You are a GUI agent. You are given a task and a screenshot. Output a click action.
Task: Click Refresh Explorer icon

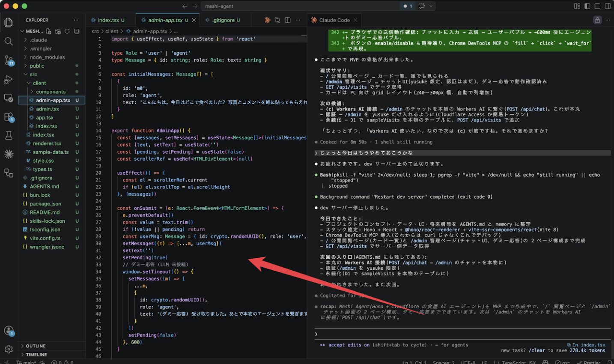(67, 31)
